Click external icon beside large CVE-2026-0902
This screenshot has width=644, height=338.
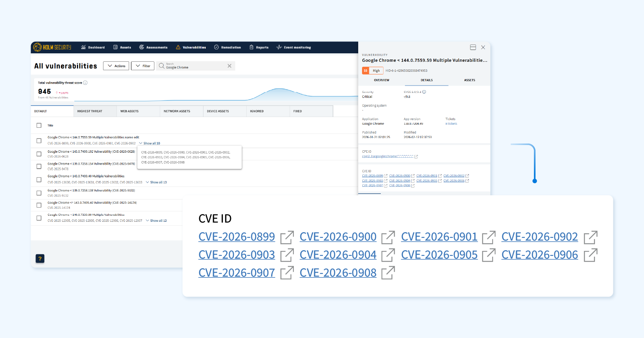coord(591,237)
